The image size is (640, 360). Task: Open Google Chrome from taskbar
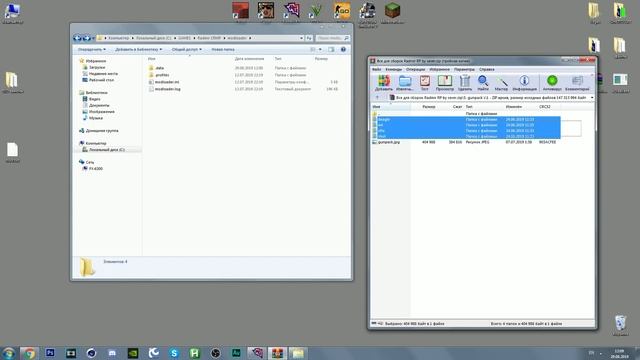tap(29, 353)
